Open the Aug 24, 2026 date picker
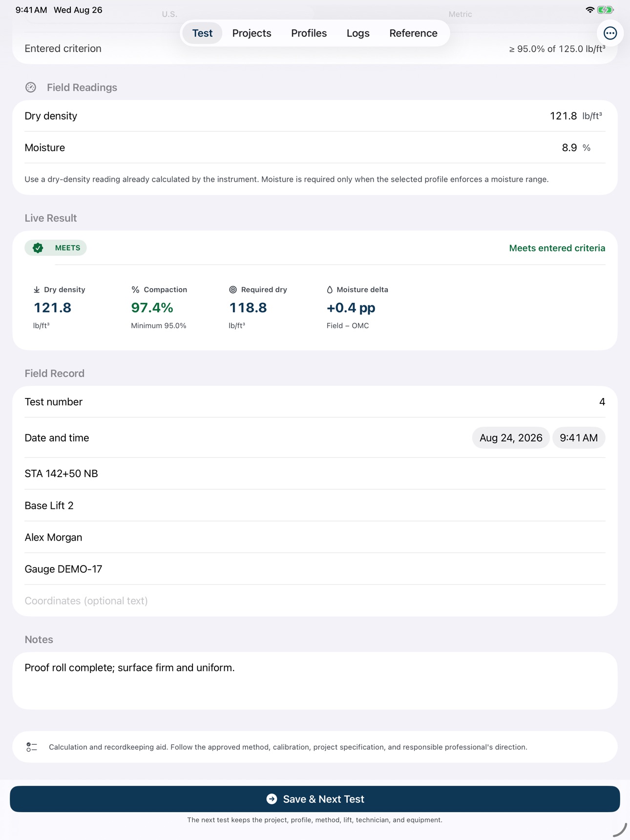 (511, 438)
